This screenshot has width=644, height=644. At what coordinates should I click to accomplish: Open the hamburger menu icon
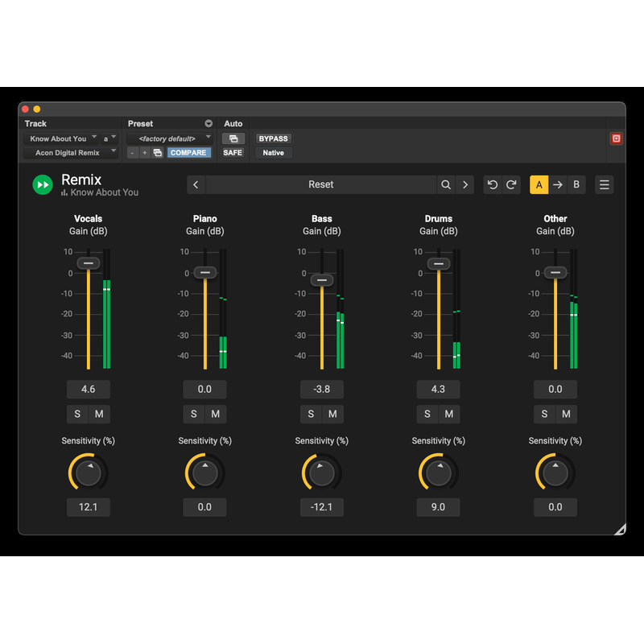point(605,185)
